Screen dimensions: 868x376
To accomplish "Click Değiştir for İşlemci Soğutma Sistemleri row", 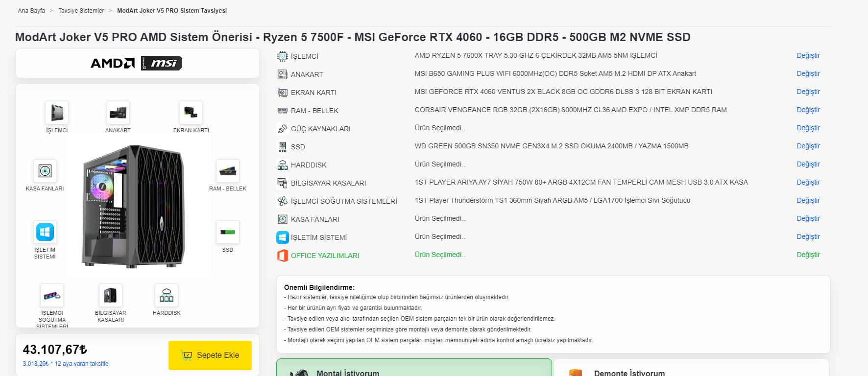I will (808, 200).
